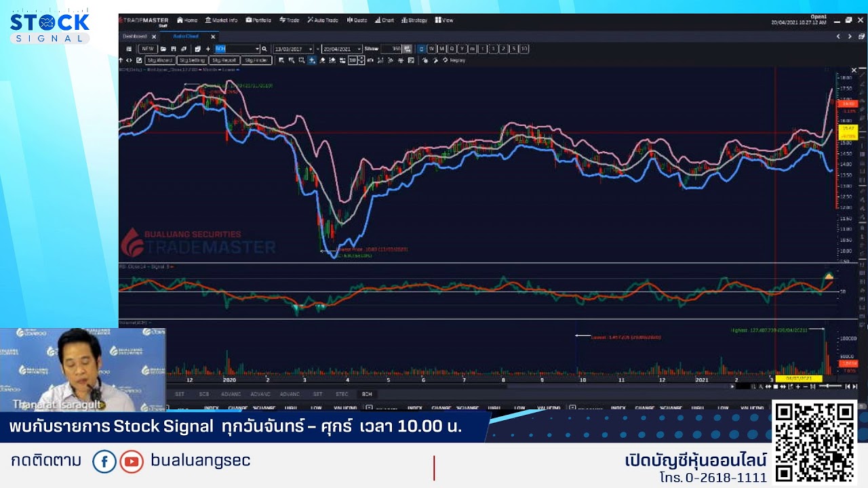Open the Auto Trade menu
The height and width of the screenshot is (488, 868).
coord(323,20)
